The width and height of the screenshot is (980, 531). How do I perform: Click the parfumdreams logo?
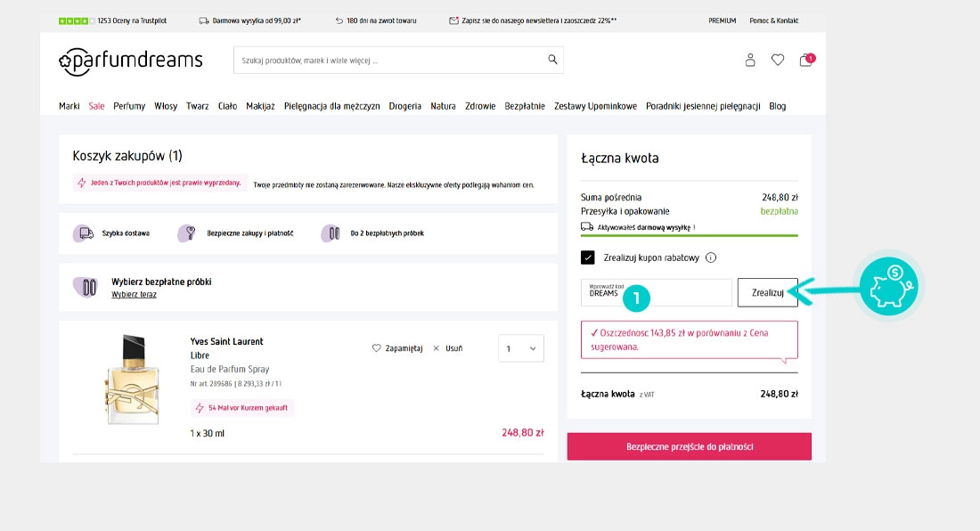coord(131,61)
